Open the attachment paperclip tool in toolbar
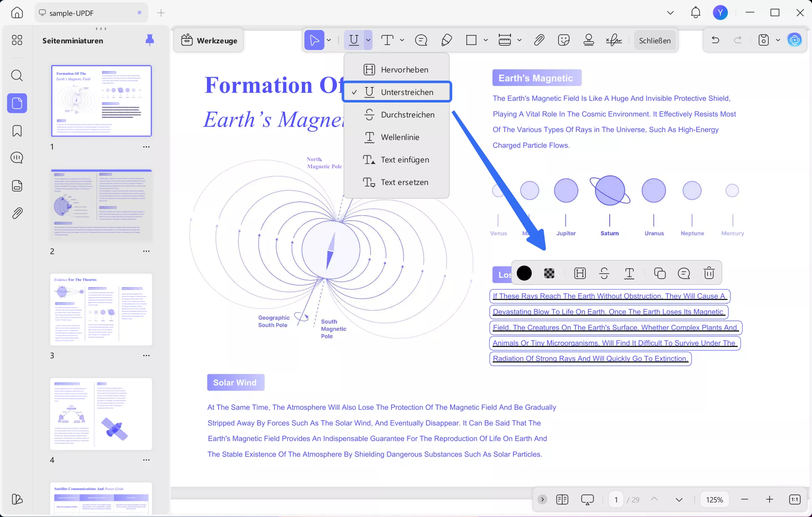812x517 pixels. (539, 40)
